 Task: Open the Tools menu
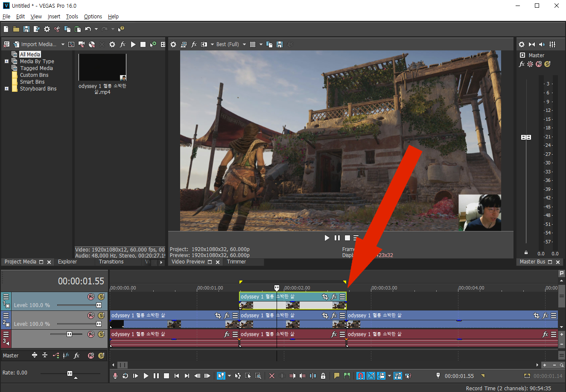click(72, 17)
